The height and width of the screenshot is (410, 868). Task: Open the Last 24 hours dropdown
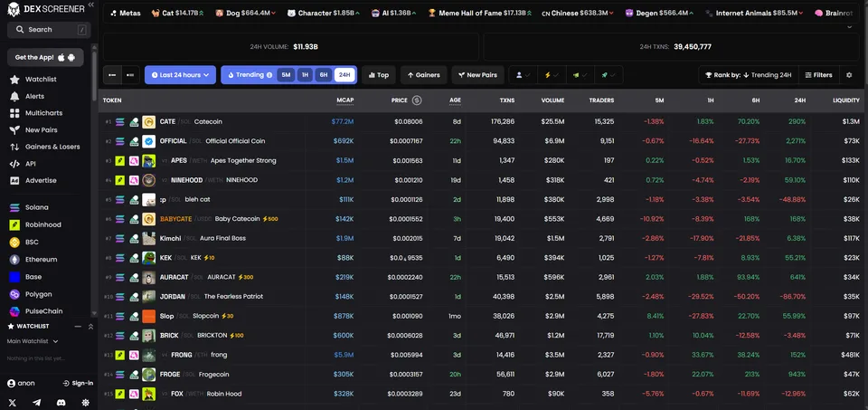[180, 75]
